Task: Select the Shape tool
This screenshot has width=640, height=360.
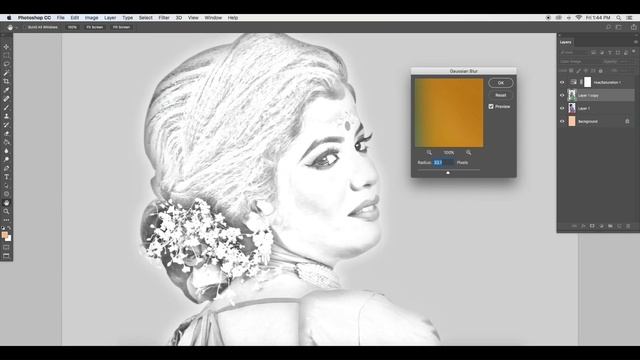Action: tap(6, 194)
